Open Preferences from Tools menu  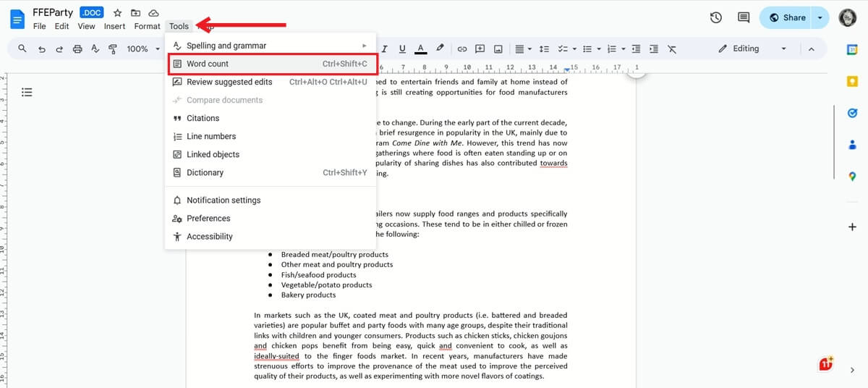(271, 218)
